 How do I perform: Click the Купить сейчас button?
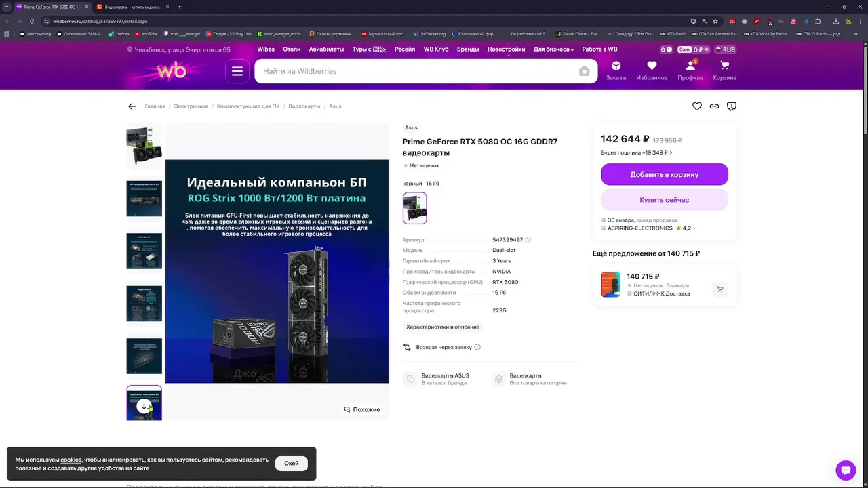pyautogui.click(x=665, y=200)
